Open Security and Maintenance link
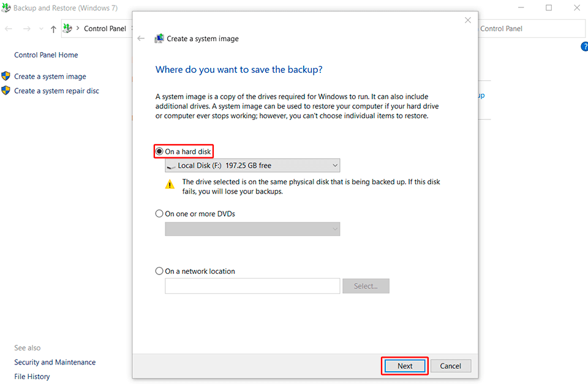The height and width of the screenshot is (392, 588). (55, 362)
